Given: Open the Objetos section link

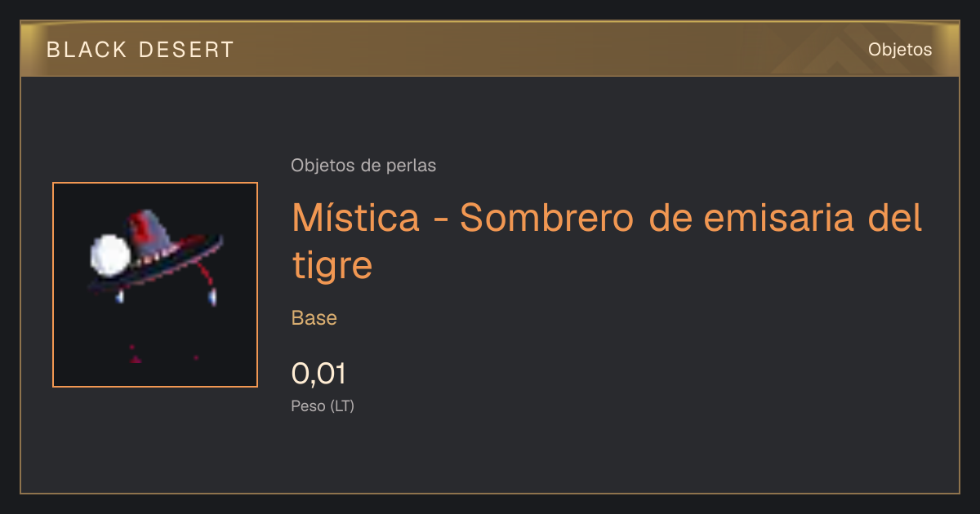Looking at the screenshot, I should (x=900, y=49).
